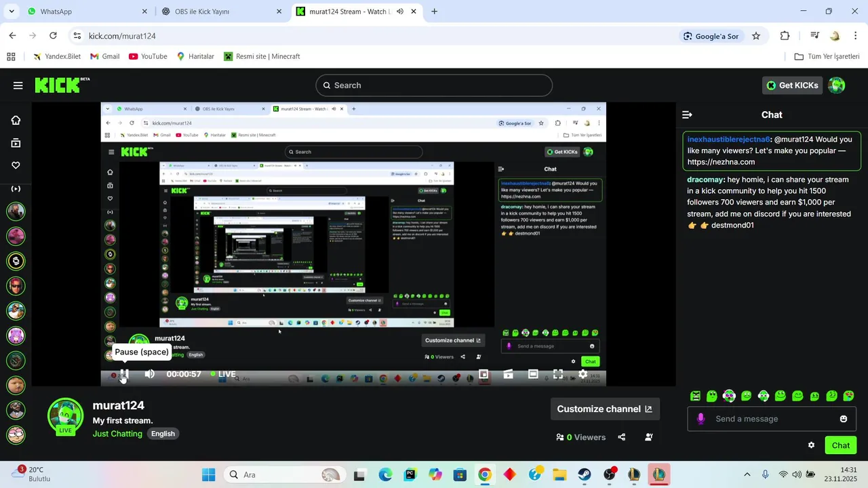This screenshot has height=488, width=868.
Task: Click inexhaustiblerejectna6 username in chat
Action: tap(729, 140)
